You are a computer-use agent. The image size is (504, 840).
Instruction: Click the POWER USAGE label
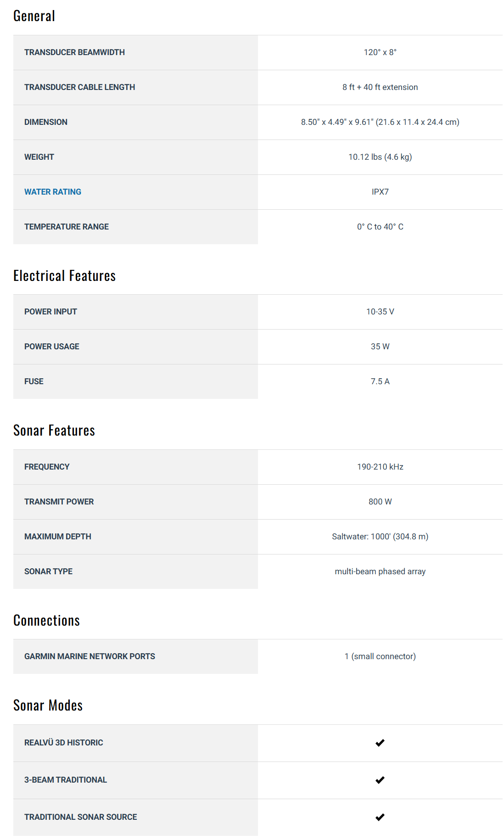pos(52,347)
